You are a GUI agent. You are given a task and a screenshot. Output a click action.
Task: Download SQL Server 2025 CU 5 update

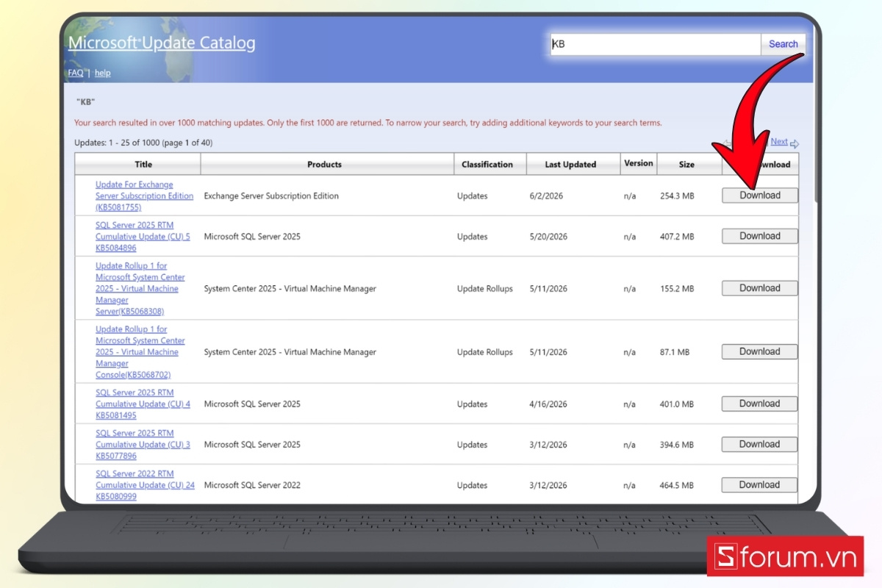pos(759,236)
